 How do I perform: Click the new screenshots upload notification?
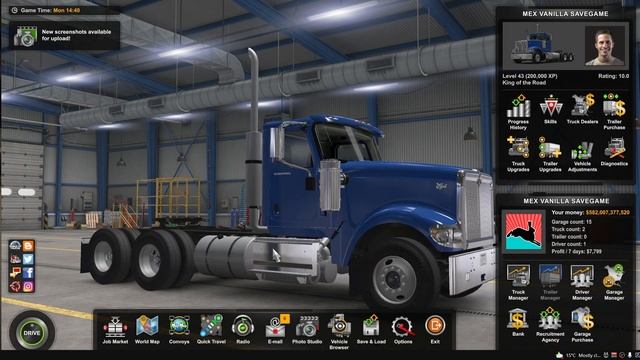(x=64, y=36)
